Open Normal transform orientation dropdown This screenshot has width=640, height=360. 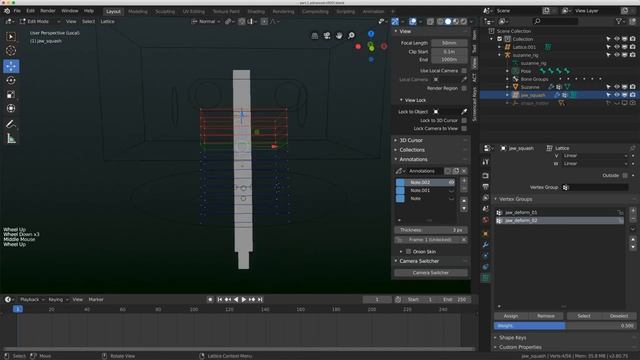click(x=206, y=21)
